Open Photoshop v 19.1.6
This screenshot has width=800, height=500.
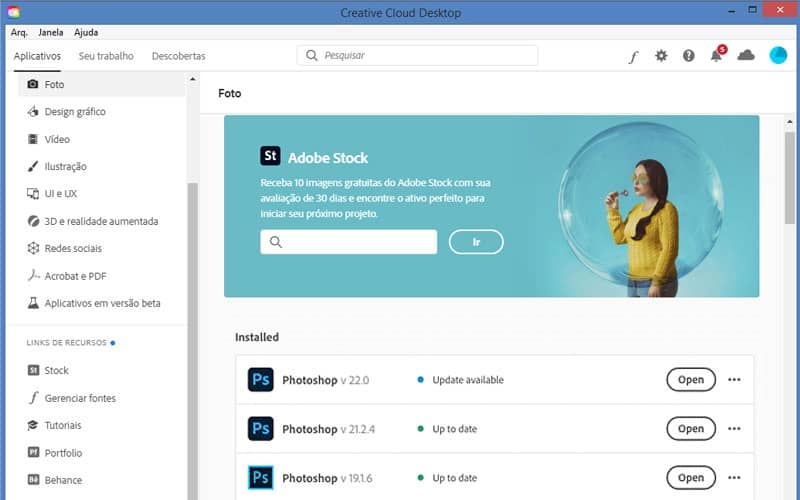point(691,478)
